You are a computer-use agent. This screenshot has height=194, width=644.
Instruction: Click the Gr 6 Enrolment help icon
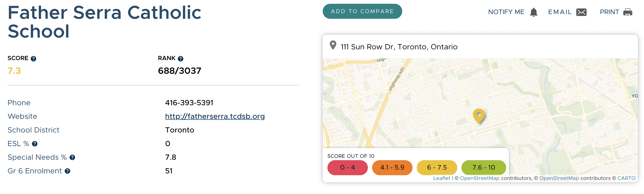coord(68,171)
